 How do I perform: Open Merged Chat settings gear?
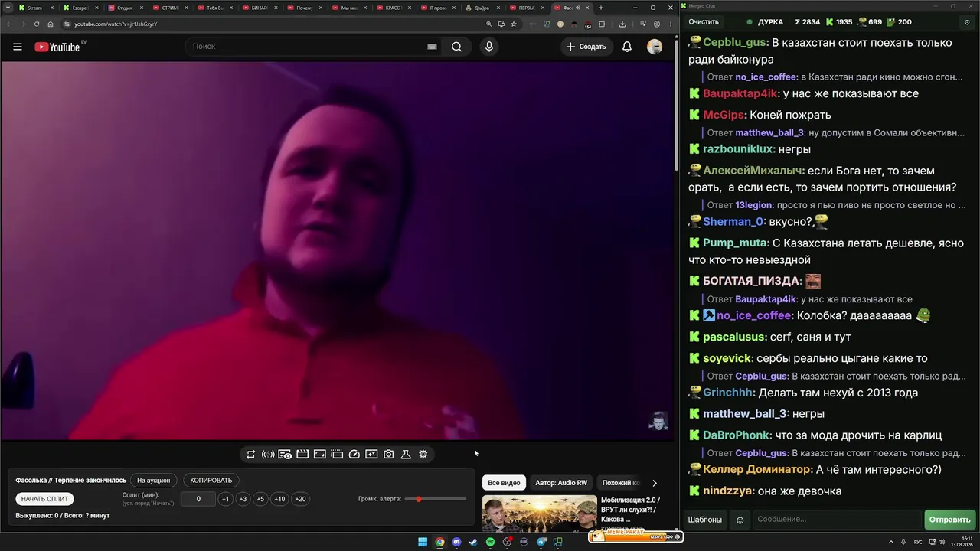coord(967,22)
